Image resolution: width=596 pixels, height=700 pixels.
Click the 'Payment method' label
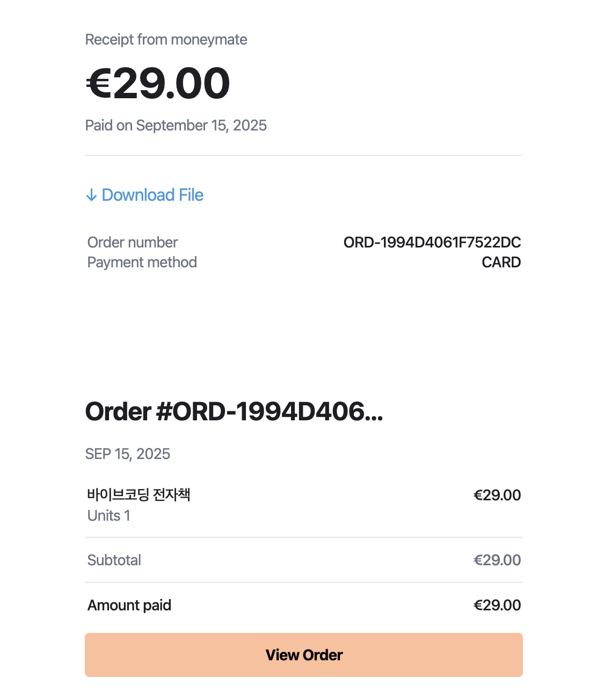pos(142,262)
